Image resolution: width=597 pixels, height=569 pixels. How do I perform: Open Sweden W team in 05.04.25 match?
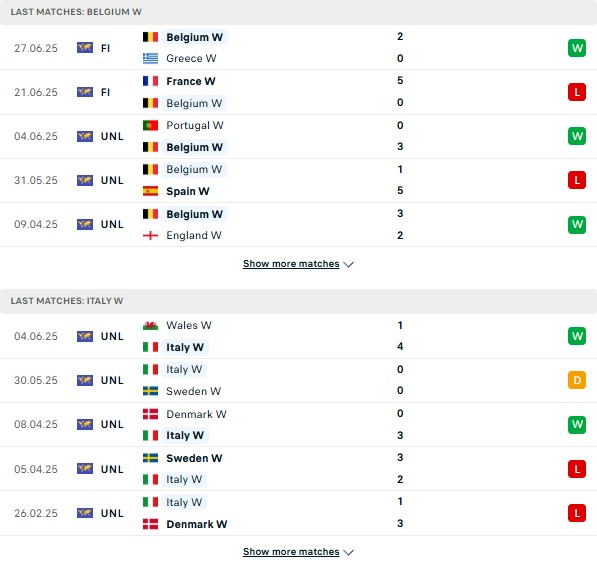click(194, 458)
